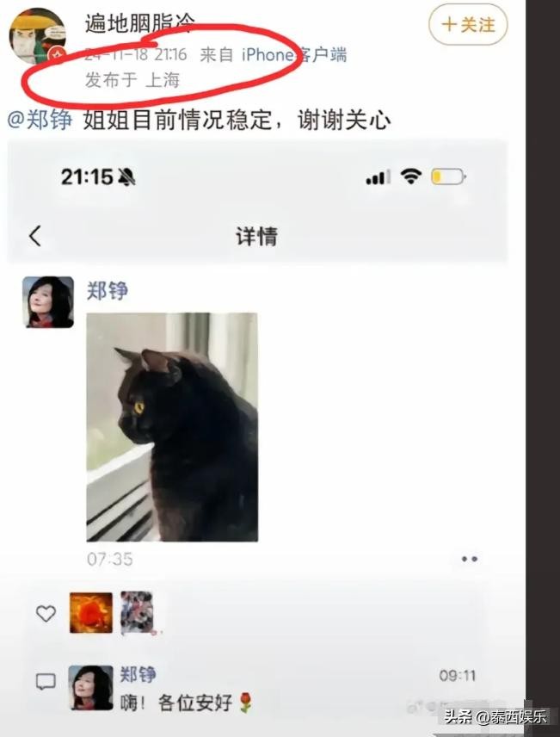Follow the user with 关注 button

pyautogui.click(x=468, y=24)
